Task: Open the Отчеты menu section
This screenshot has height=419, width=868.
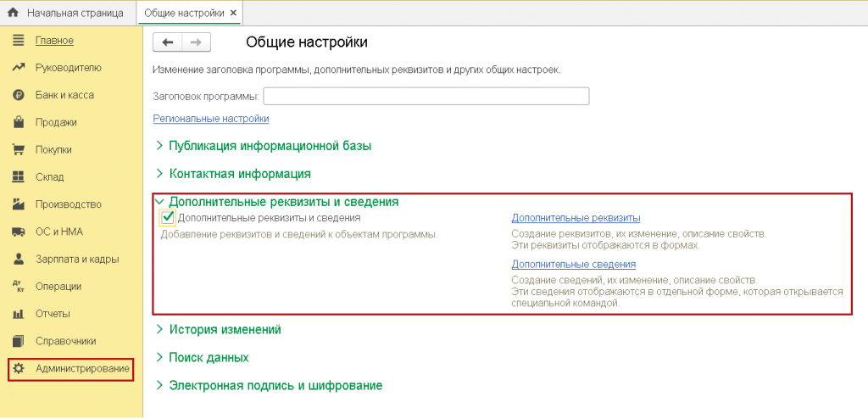Action: [53, 314]
